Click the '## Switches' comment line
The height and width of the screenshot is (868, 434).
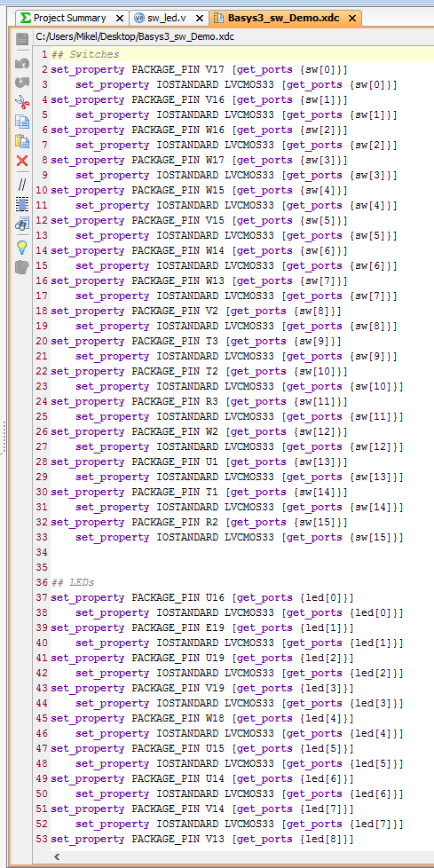click(x=84, y=54)
